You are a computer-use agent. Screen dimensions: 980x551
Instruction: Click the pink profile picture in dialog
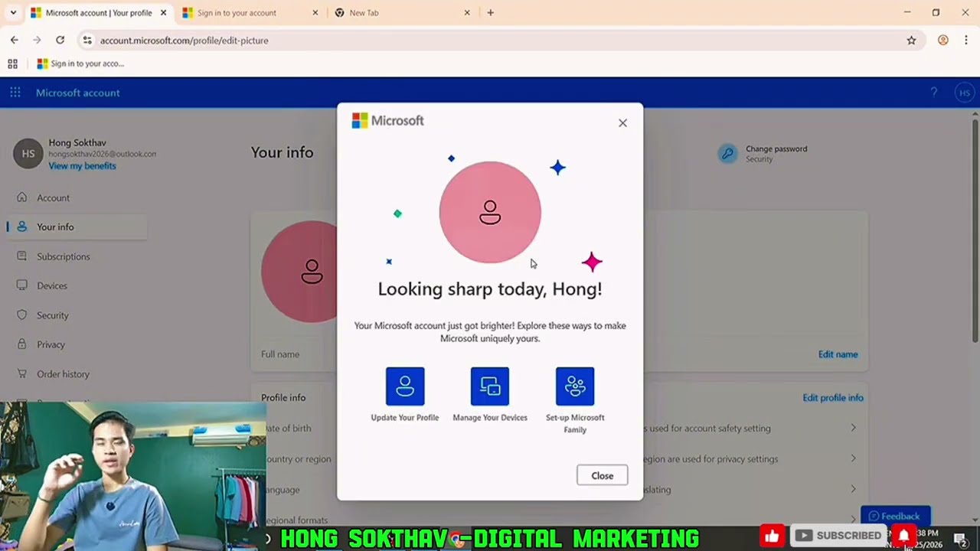490,212
